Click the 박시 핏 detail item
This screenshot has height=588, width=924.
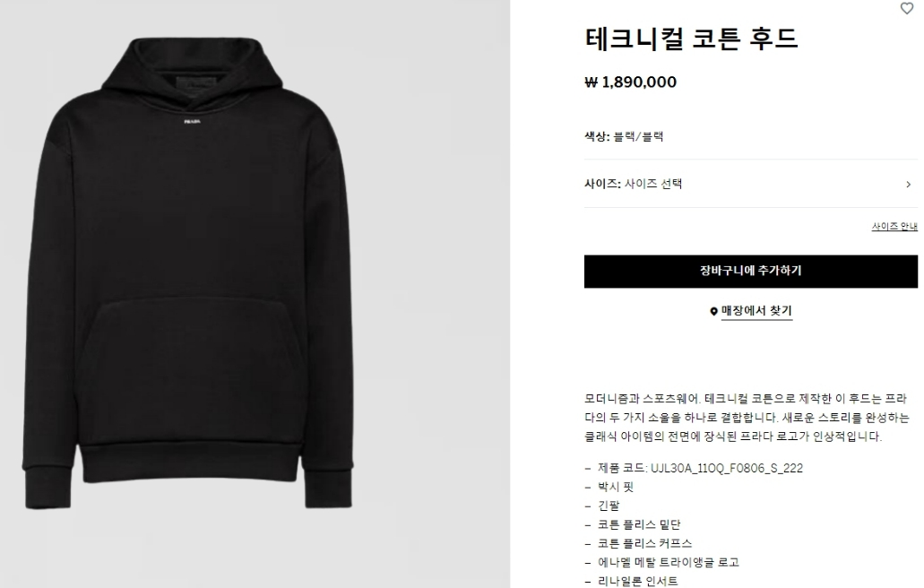point(616,487)
